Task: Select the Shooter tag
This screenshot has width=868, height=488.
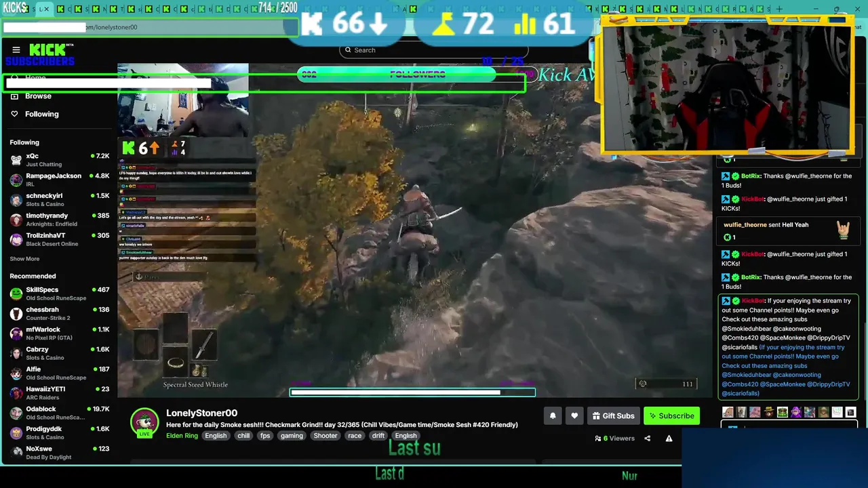Action: tap(325, 436)
